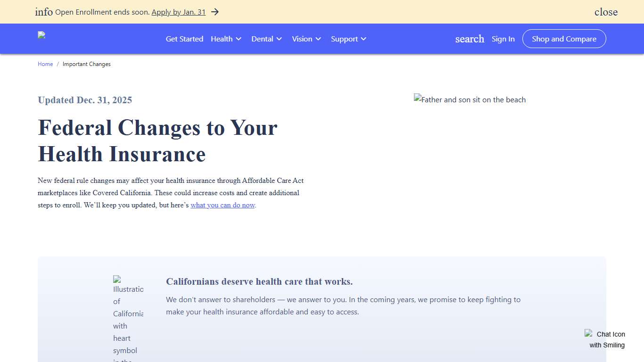The width and height of the screenshot is (644, 362).
Task: Open the Apply by Jan. 31 link
Action: click(x=178, y=12)
